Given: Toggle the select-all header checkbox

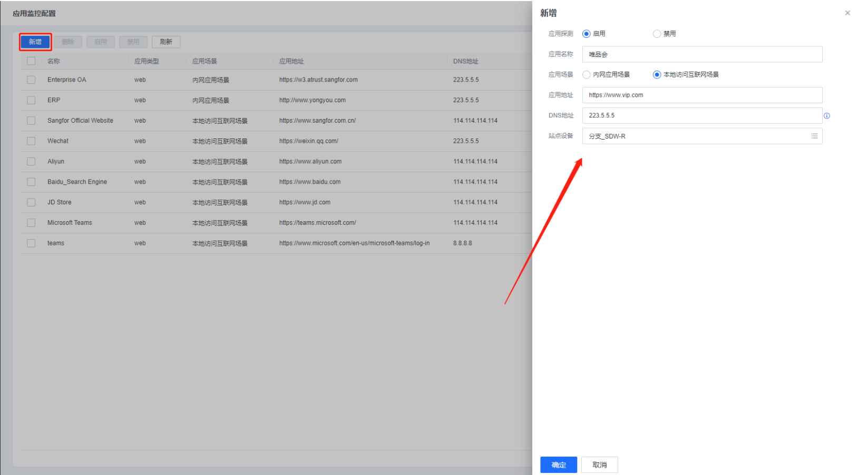Looking at the screenshot, I should [x=31, y=61].
